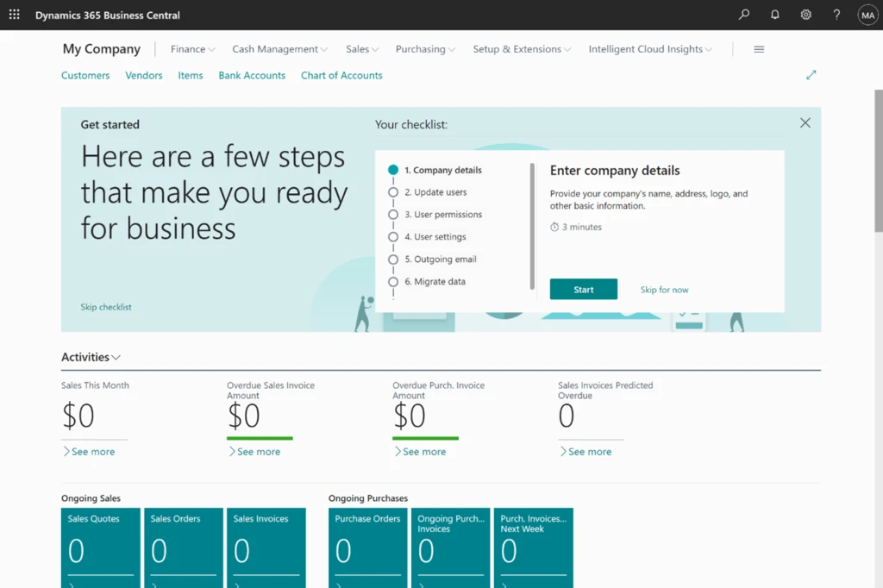Click the Start button for company details
The image size is (883, 588).
[x=584, y=290]
